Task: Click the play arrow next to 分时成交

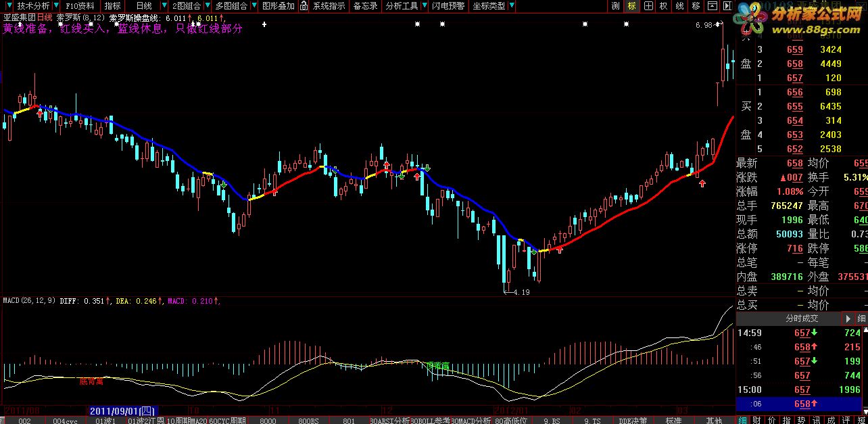Action: point(848,319)
